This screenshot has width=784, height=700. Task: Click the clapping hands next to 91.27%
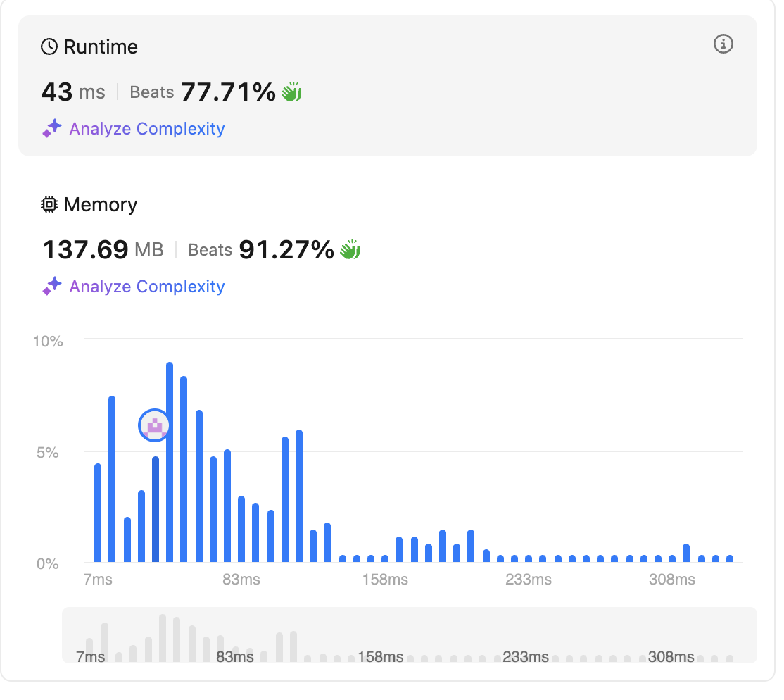(x=350, y=250)
